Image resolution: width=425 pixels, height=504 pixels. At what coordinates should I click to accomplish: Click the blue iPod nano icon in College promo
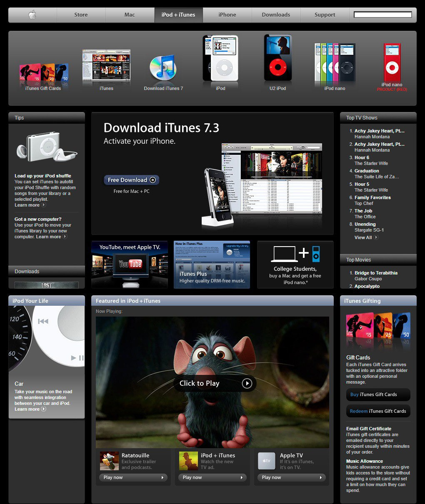click(x=316, y=254)
